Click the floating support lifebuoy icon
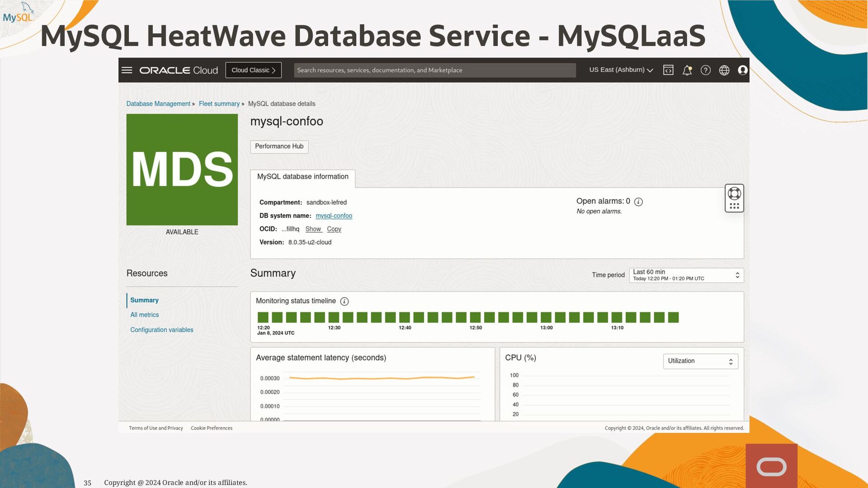 click(734, 193)
